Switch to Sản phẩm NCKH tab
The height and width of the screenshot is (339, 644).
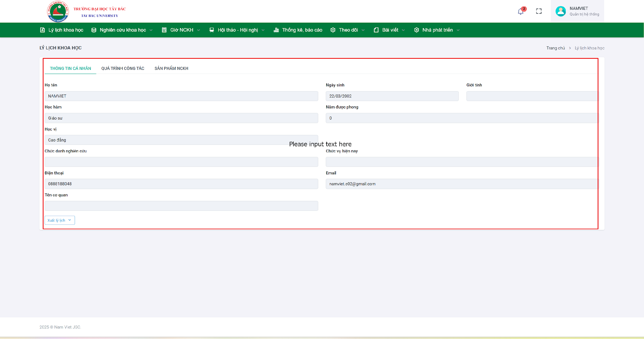coord(171,68)
